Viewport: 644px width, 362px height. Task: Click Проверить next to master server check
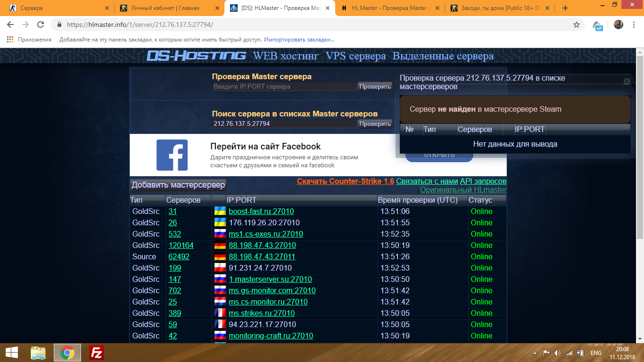375,87
